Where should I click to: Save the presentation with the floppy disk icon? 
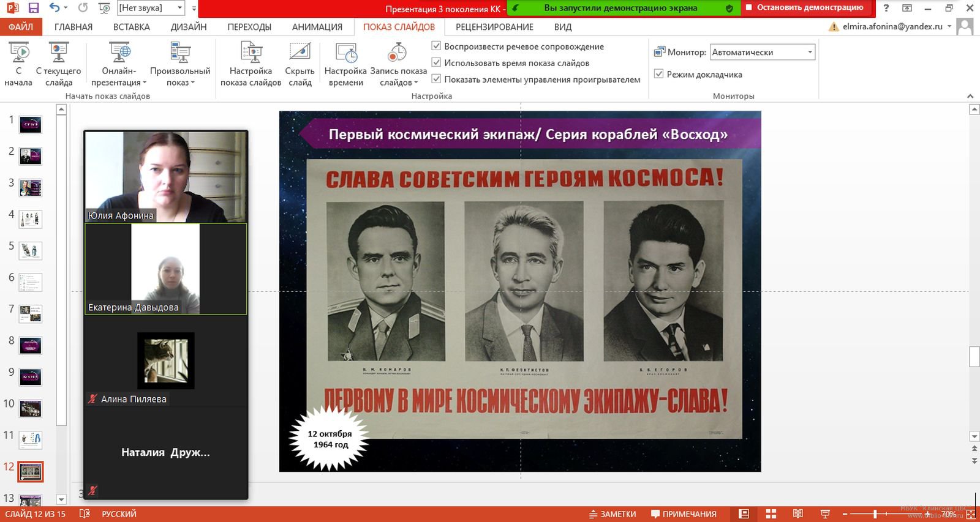34,8
